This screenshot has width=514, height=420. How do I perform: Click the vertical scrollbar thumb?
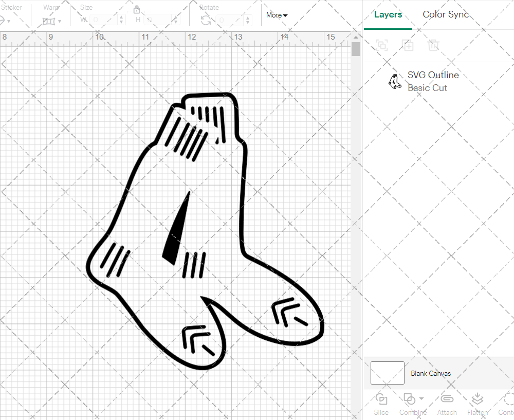356,49
